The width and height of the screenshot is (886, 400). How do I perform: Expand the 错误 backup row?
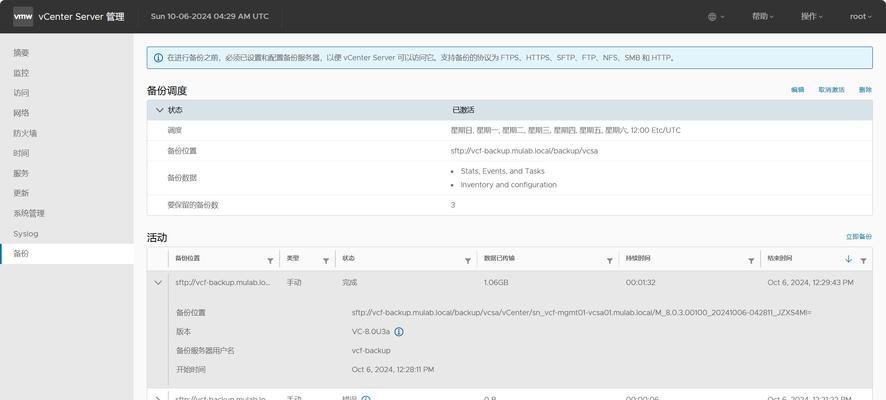click(158, 398)
